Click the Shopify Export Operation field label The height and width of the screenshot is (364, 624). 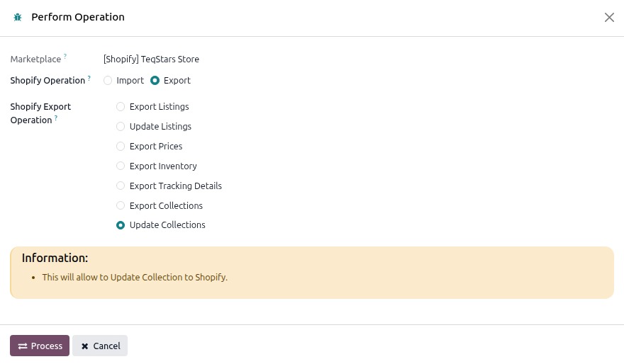(40, 113)
